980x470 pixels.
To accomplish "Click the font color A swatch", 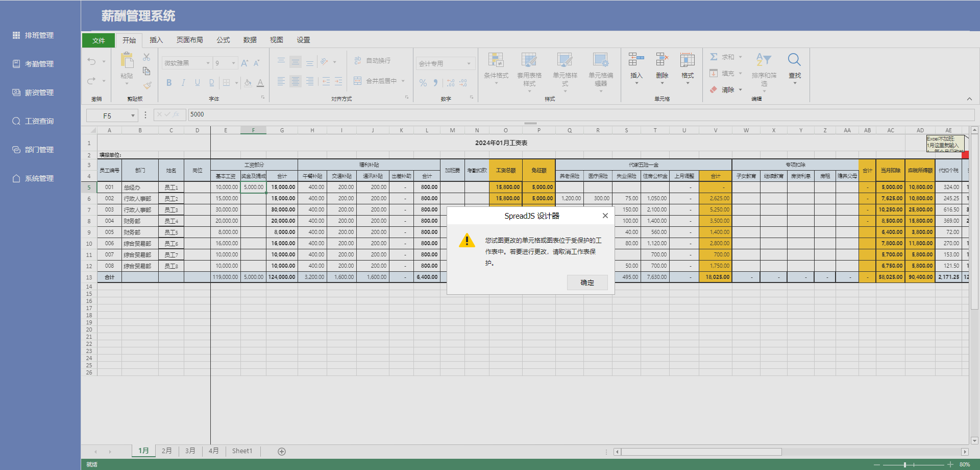I will point(260,82).
